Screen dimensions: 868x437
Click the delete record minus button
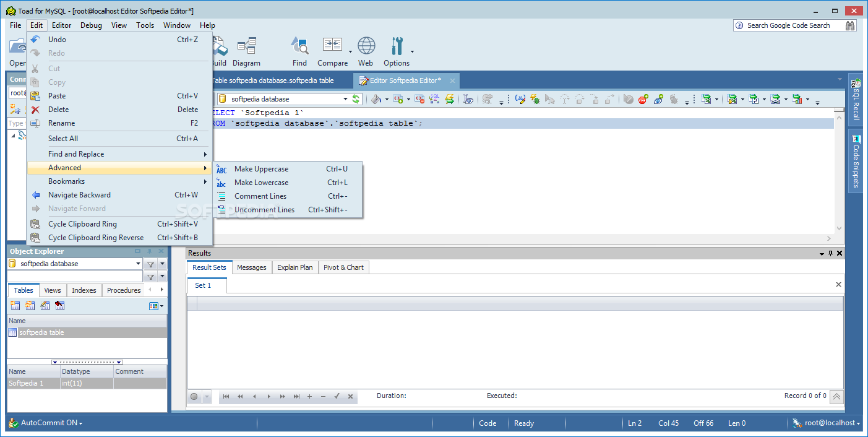323,396
